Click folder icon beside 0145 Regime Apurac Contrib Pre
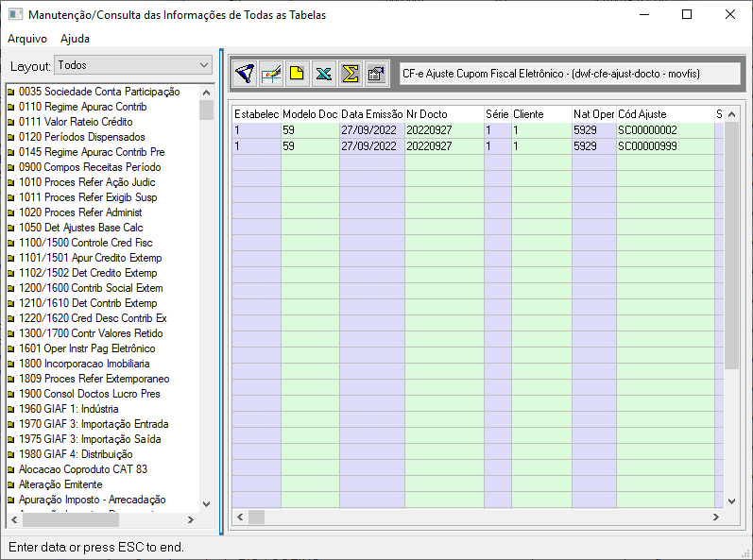Image resolution: width=753 pixels, height=560 pixels. click(x=11, y=153)
